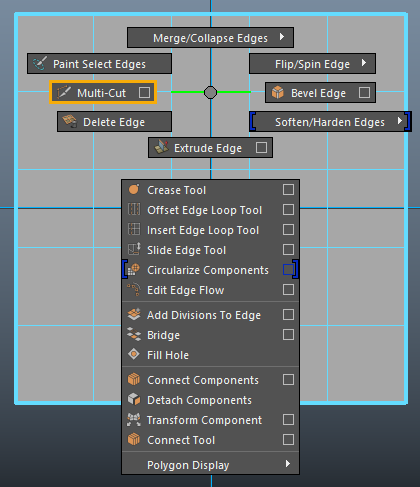Image resolution: width=420 pixels, height=487 pixels.
Task: Expand the Merge/Collapse Edges submenu arrow
Action: click(x=282, y=37)
